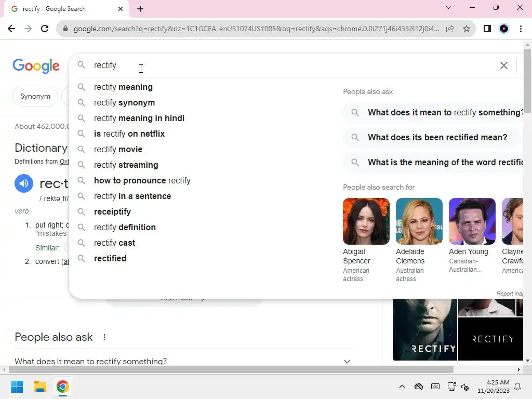The width and height of the screenshot is (532, 399).
Task: Open the Chrome three-dot menu
Action: pos(521,29)
